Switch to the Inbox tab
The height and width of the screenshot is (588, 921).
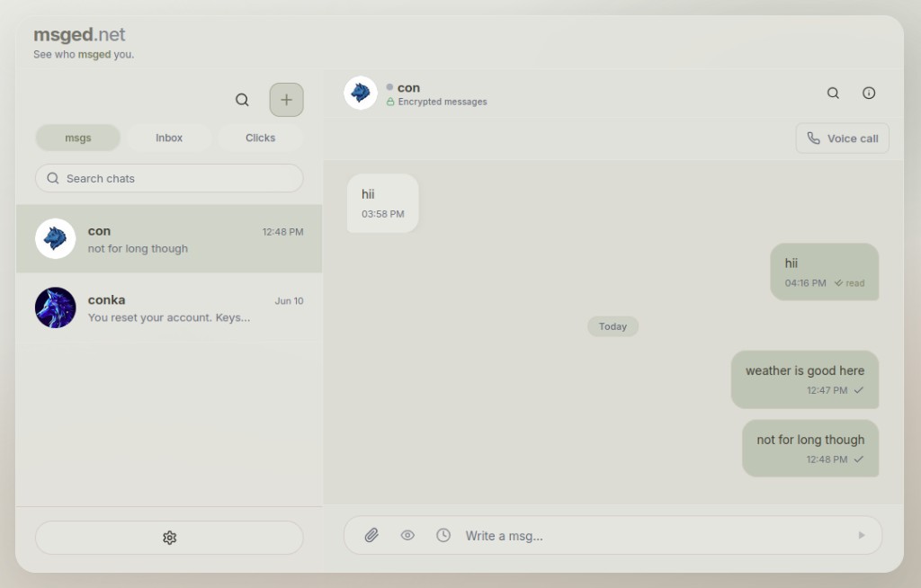click(x=169, y=138)
